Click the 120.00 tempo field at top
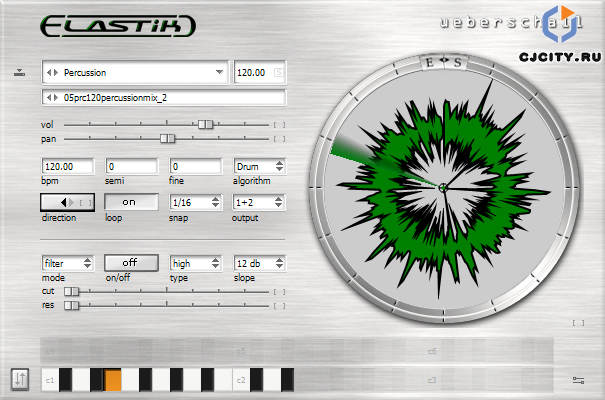This screenshot has width=605, height=400. pos(253,73)
